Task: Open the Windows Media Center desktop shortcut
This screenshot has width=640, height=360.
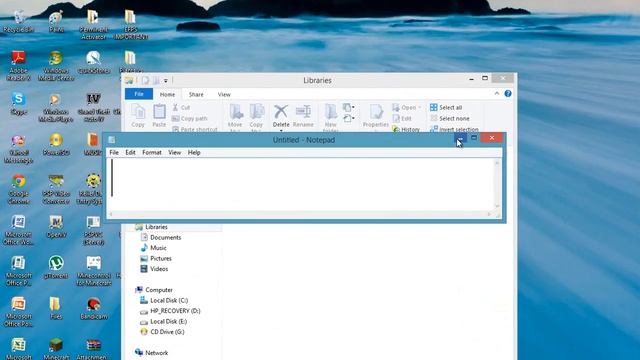Action: coord(56,65)
